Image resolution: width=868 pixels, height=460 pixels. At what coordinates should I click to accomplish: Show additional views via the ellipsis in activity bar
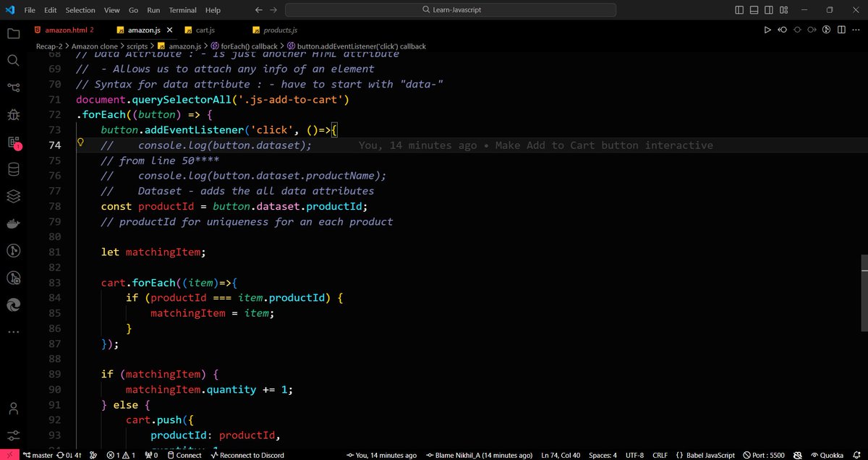point(13,332)
